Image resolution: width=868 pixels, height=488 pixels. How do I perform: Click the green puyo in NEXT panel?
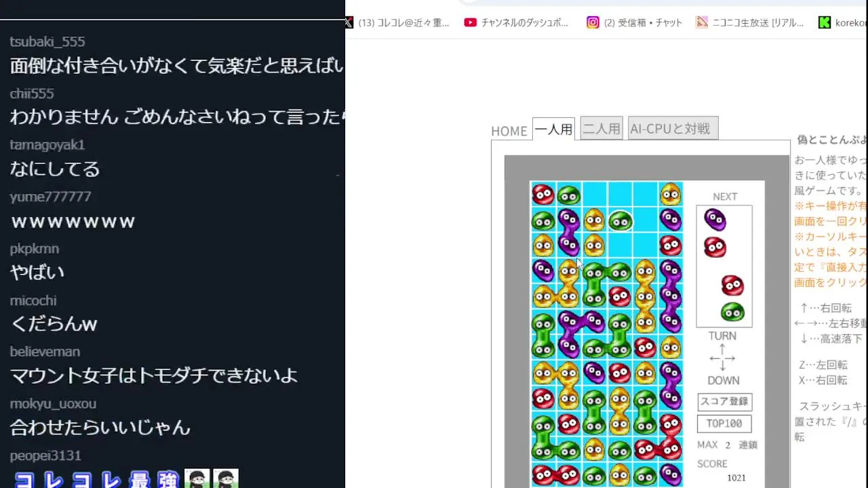[x=732, y=312]
